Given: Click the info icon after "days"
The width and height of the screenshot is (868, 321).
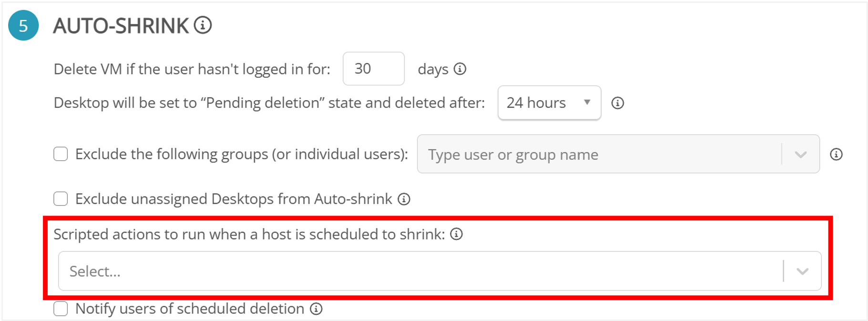Looking at the screenshot, I should pos(460,69).
